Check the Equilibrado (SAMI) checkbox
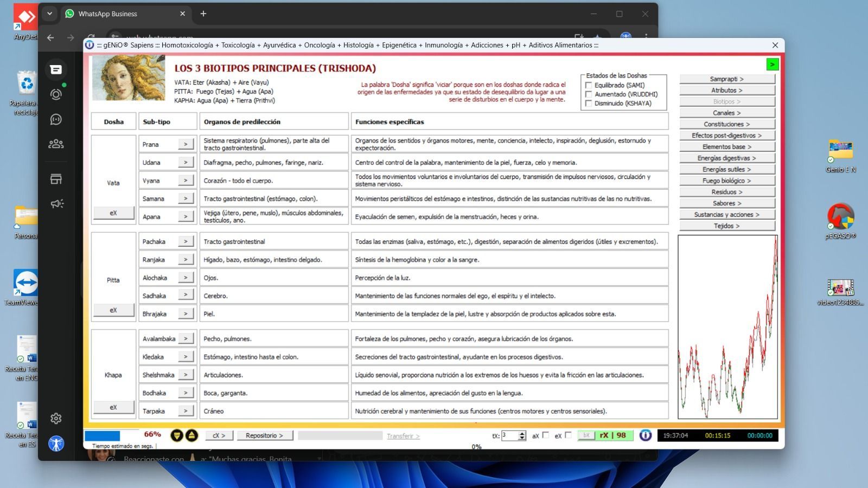This screenshot has height=488, width=868. [x=589, y=85]
